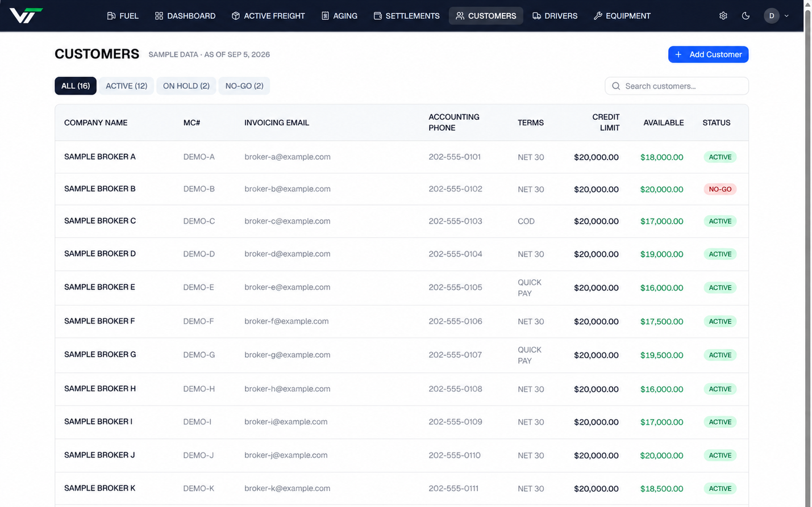Click QUICK PAY terms for Broker G
Viewport: 812px width, 507px height.
(x=530, y=355)
